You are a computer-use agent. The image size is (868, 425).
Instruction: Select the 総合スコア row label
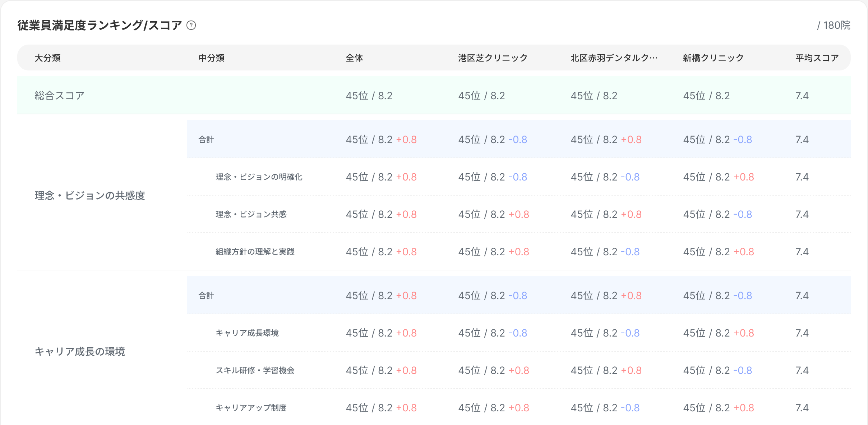click(x=59, y=96)
